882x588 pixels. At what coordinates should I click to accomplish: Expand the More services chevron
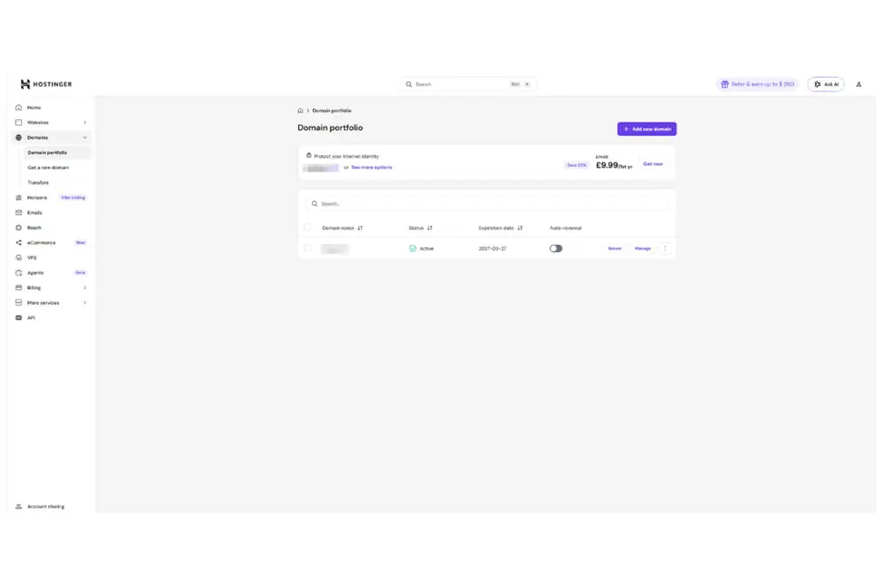[x=85, y=302]
